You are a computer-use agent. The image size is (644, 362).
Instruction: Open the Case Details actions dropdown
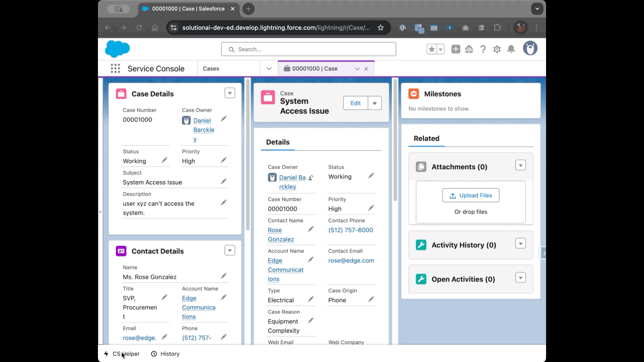click(229, 93)
